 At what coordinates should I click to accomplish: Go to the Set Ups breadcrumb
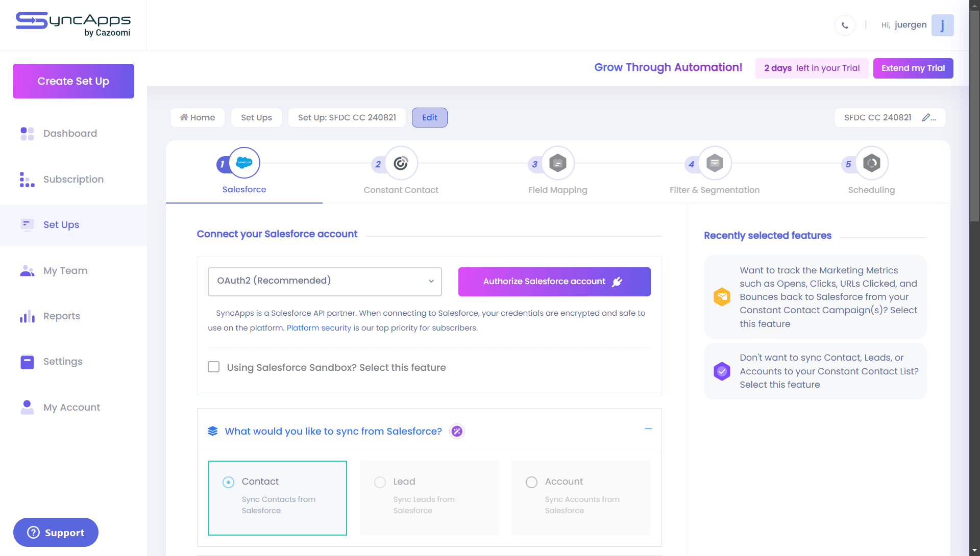257,117
